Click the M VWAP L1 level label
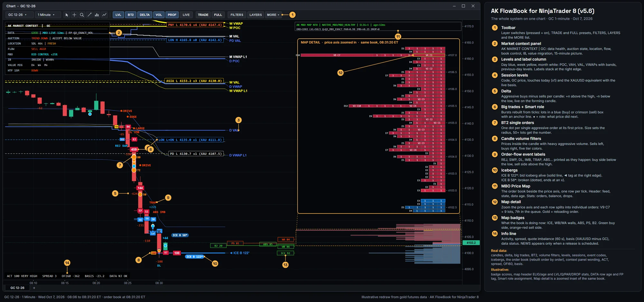The height and width of the screenshot is (302, 644). point(238,57)
